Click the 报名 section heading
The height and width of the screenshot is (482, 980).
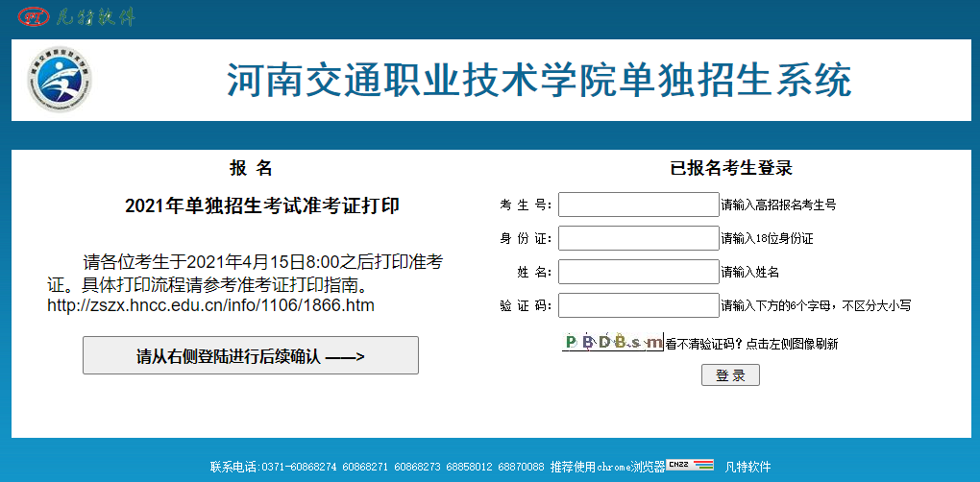(x=251, y=168)
